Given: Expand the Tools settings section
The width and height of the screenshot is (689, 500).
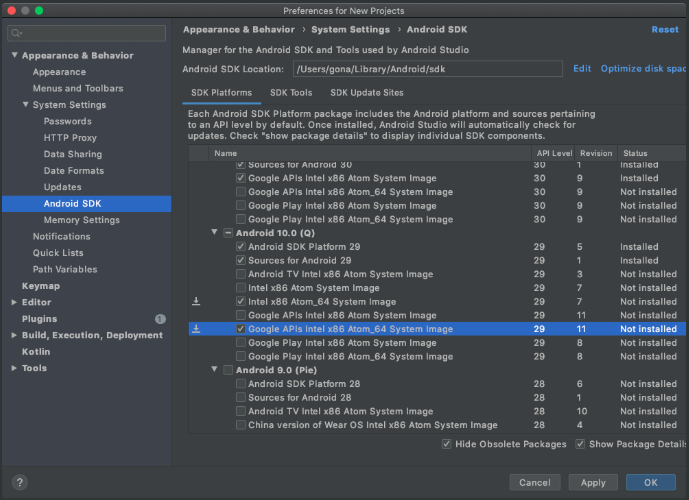Looking at the screenshot, I should [14, 368].
